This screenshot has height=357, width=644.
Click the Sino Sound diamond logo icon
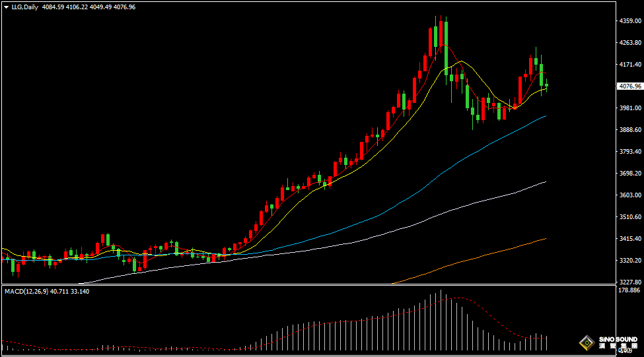[x=587, y=342]
